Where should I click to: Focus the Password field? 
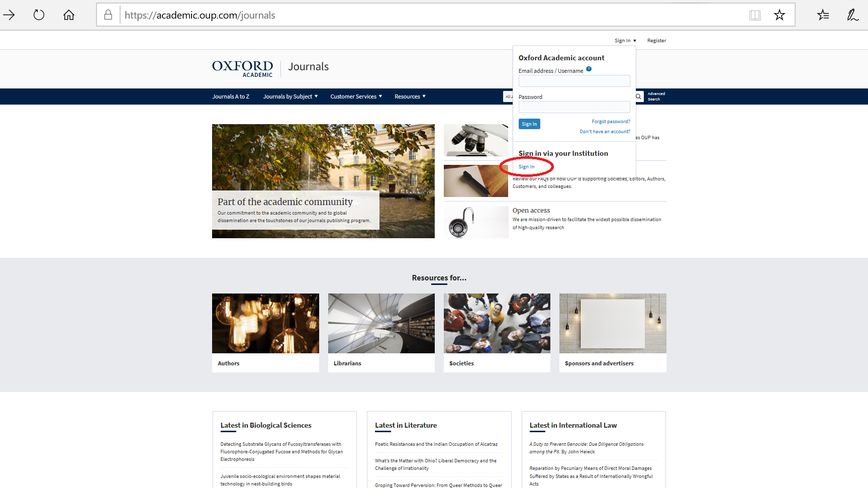(574, 107)
